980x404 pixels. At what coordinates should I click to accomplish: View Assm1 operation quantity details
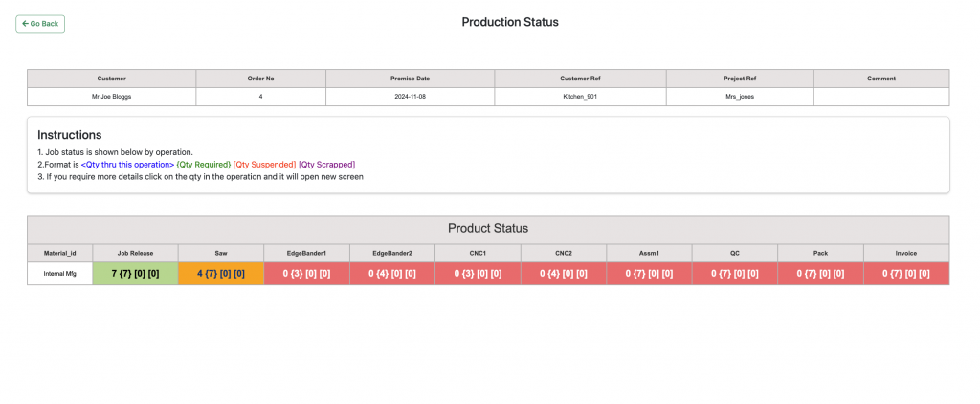pos(649,273)
